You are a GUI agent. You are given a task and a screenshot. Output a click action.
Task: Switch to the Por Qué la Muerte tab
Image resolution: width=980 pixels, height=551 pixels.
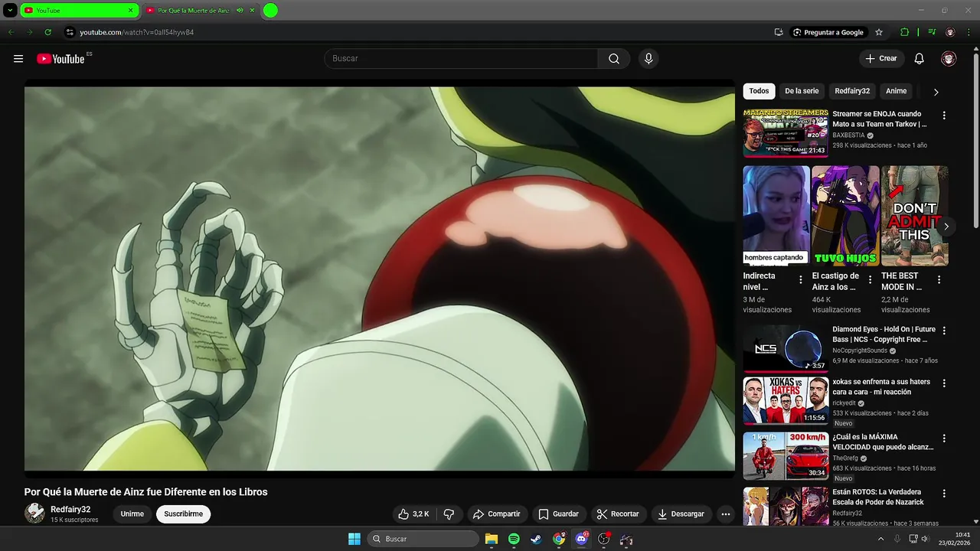pos(193,11)
